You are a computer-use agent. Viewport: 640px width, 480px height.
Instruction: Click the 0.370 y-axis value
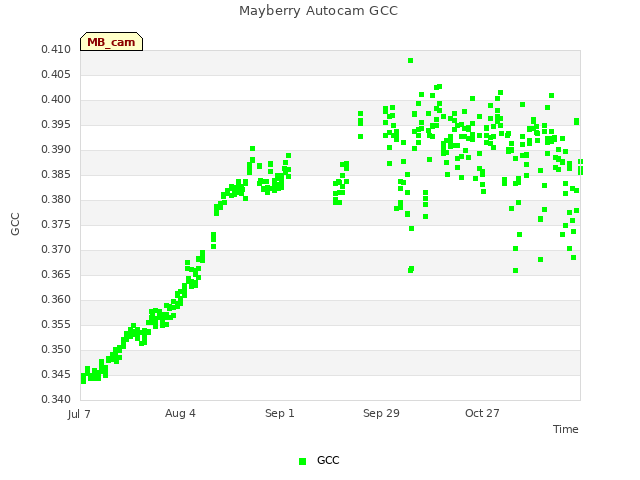(56, 249)
